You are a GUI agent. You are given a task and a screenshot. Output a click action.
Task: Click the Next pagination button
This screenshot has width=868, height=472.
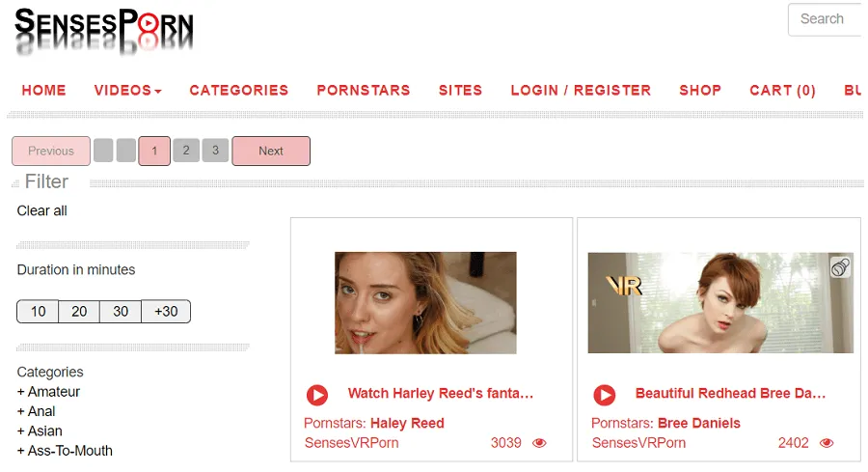271,151
